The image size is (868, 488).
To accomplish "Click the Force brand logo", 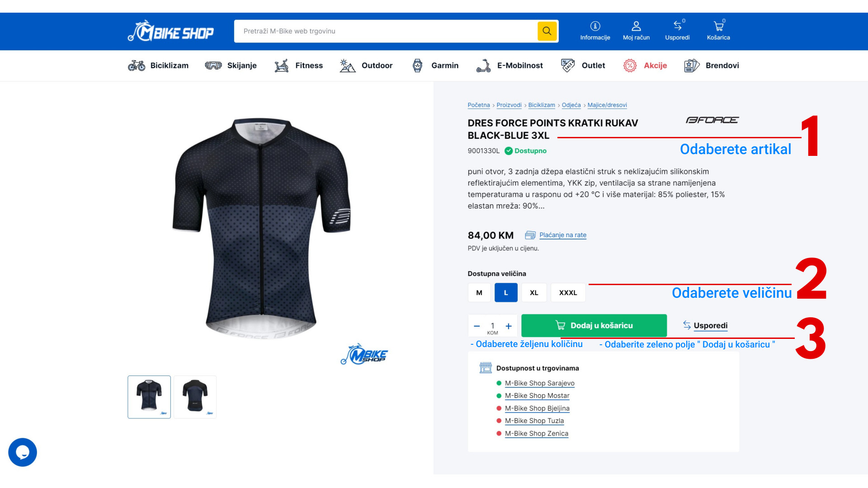I will (x=712, y=120).
